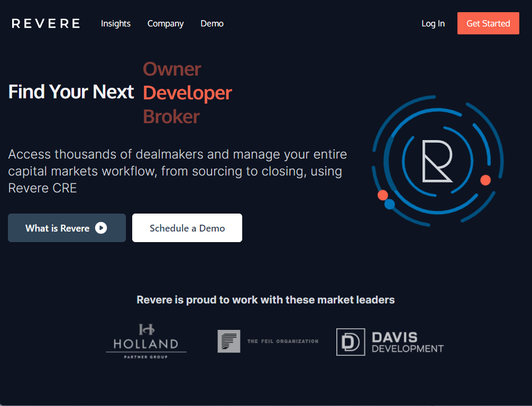Select Demo in the navigation bar

[x=212, y=23]
